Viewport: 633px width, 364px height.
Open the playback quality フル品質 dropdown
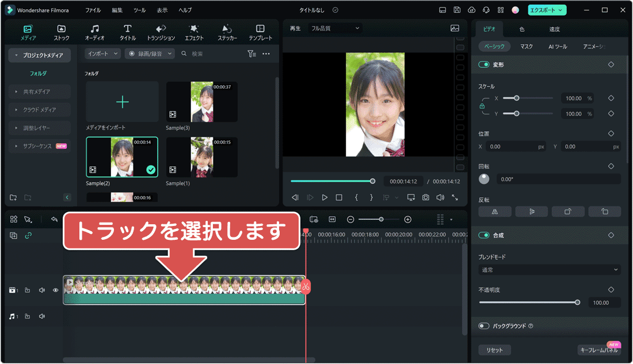[x=334, y=28]
